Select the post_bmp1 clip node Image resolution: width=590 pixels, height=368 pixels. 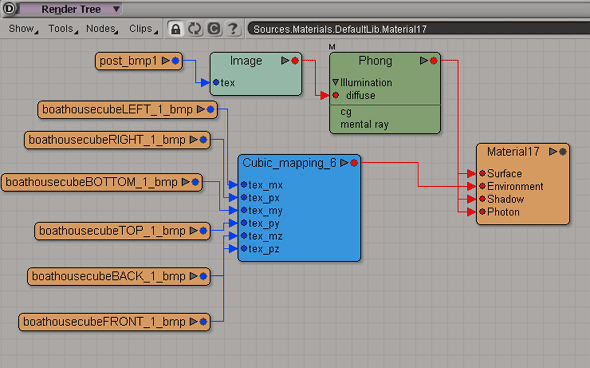[x=138, y=61]
